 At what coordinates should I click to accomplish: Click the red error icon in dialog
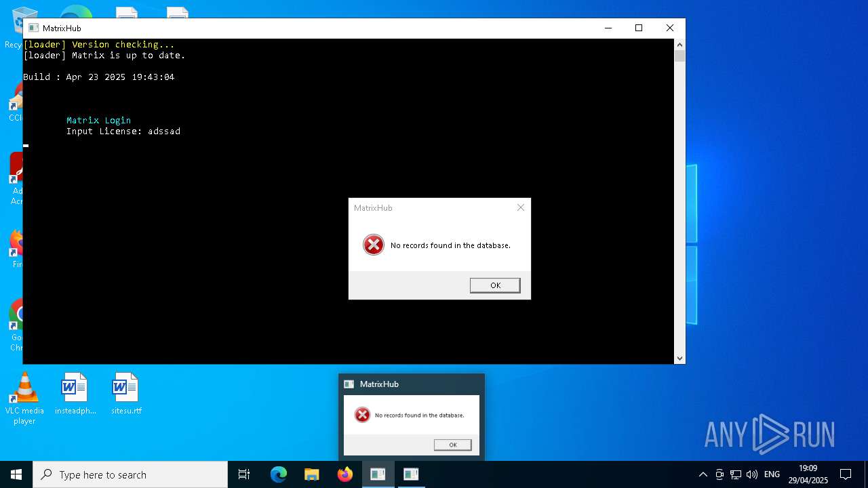tap(374, 245)
